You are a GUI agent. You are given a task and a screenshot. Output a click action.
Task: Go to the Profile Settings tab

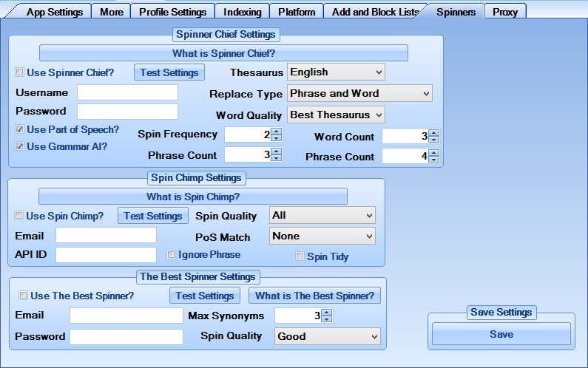tap(172, 12)
